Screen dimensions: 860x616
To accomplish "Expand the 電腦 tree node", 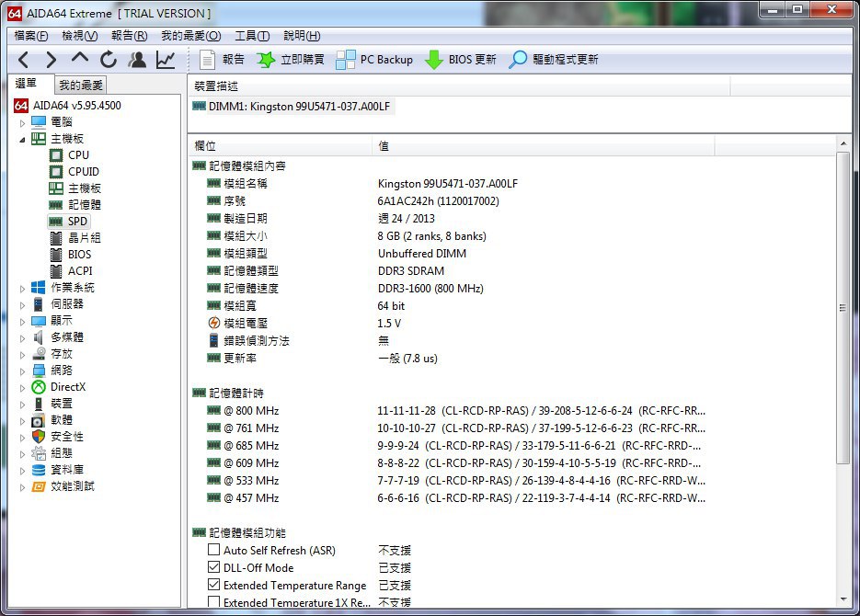I will 23,122.
